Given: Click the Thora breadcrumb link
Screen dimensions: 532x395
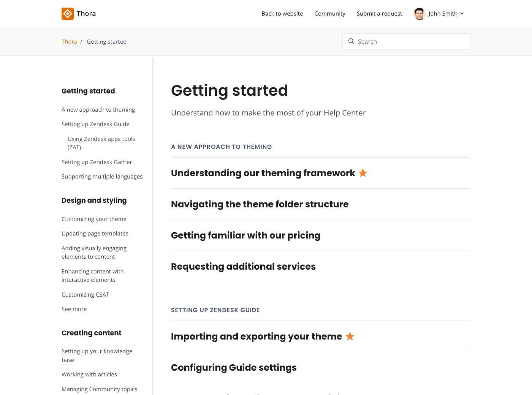Looking at the screenshot, I should point(69,42).
